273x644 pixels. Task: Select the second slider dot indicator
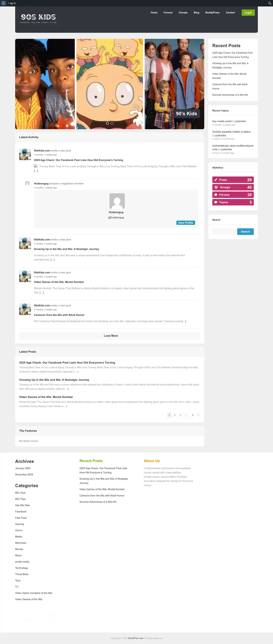pyautogui.click(x=112, y=123)
